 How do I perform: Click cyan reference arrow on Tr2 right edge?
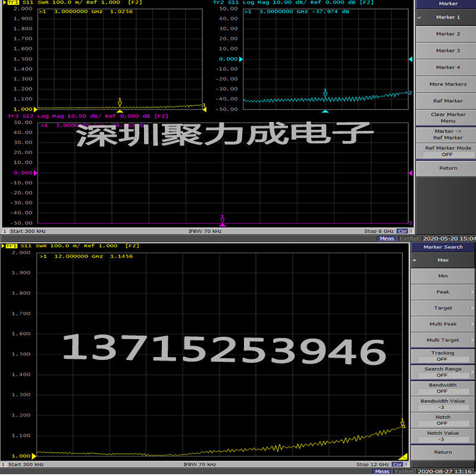(x=411, y=59)
